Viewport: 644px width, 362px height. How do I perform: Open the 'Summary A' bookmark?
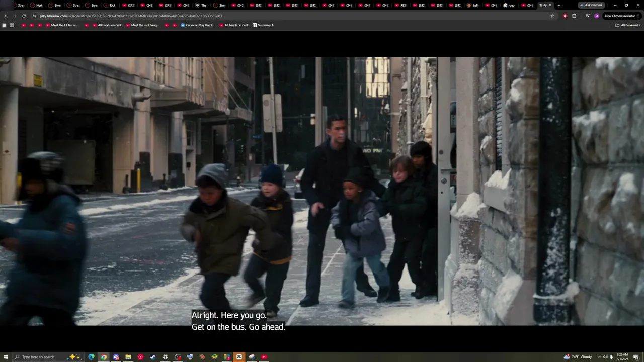[x=263, y=25]
